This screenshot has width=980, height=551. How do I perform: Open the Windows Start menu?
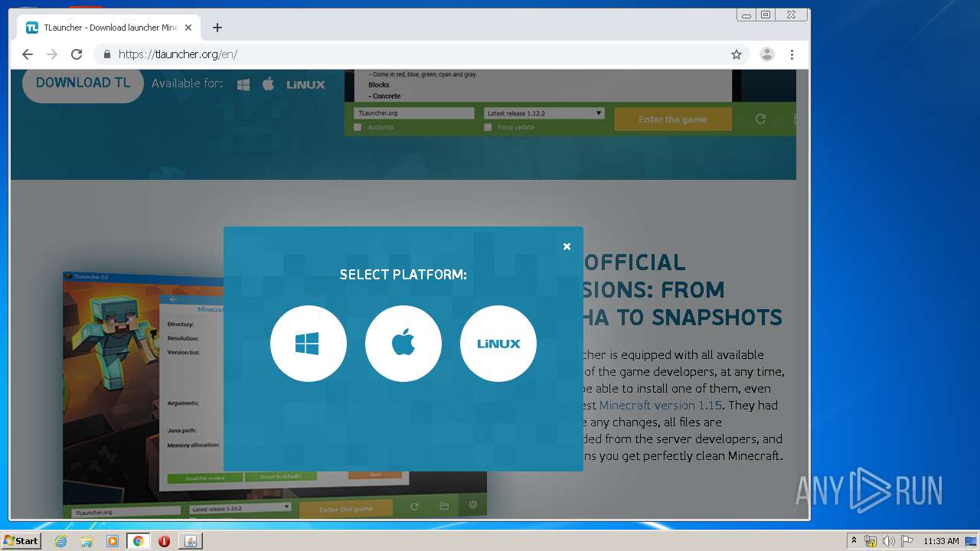(x=21, y=540)
